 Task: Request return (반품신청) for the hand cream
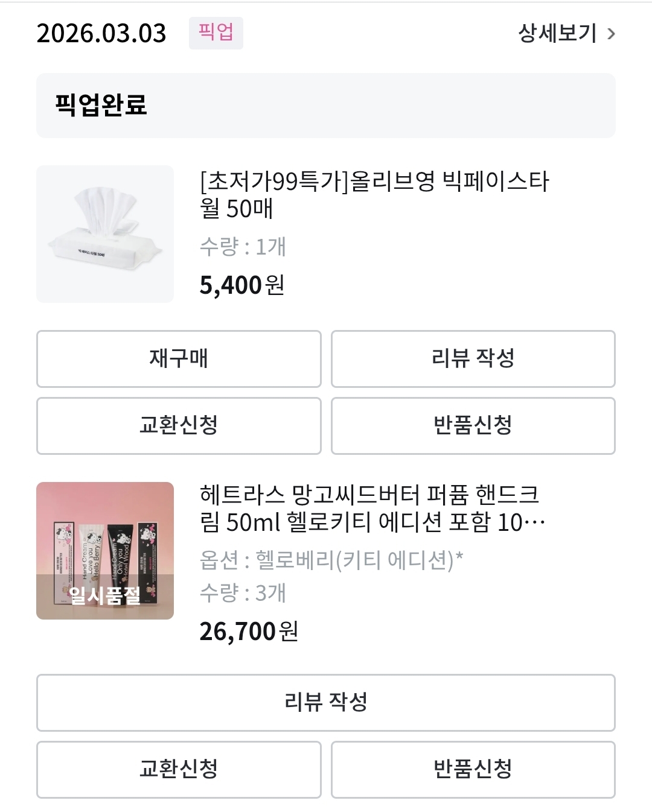click(x=473, y=769)
